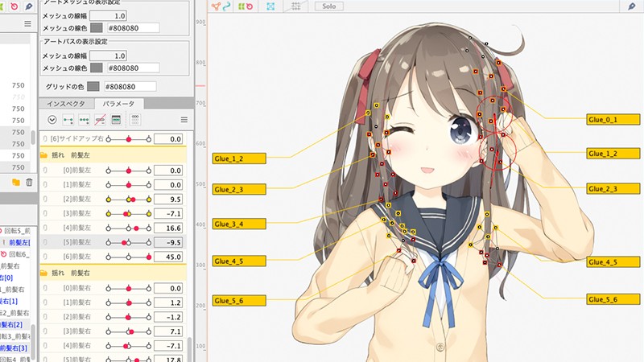Collapse the 揺れ 前髪右 parameter folder
This screenshot has height=362, width=644.
coord(46,273)
